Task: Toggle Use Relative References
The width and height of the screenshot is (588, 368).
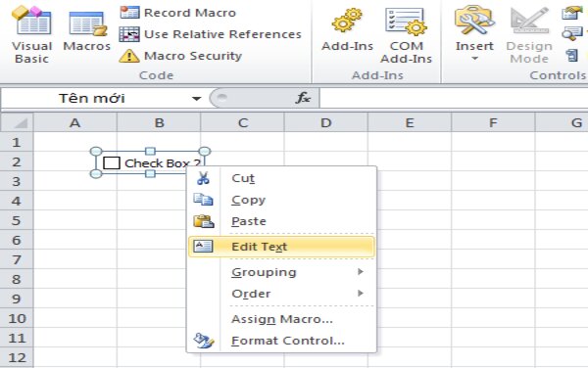Action: [x=211, y=34]
